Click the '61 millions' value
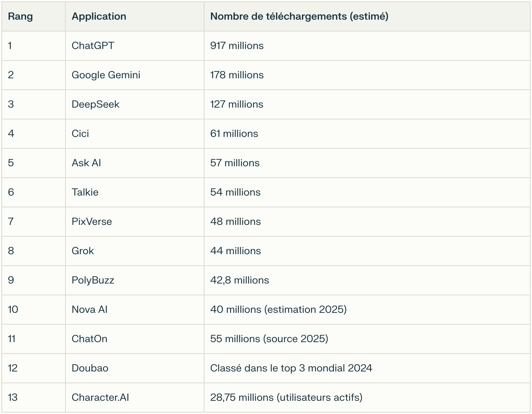Viewport: 532px width, 414px height. 234,134
